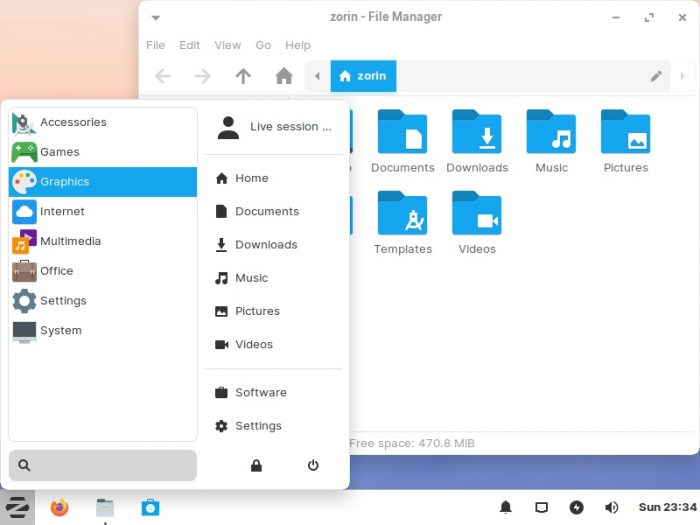Click the power off icon

pyautogui.click(x=313, y=465)
